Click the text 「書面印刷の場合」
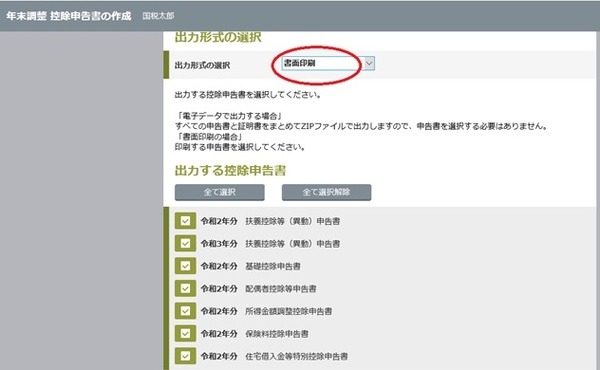Viewport: 600px width, 370px height. click(209, 137)
